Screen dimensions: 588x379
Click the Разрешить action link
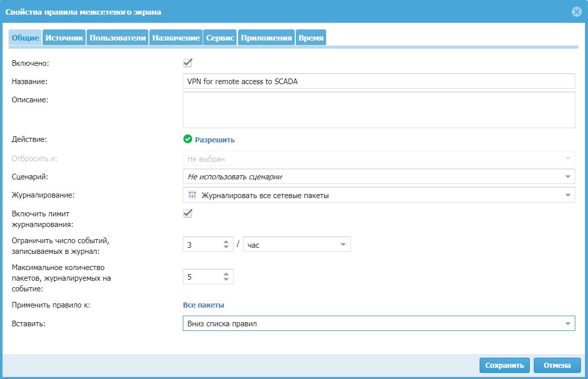(x=215, y=140)
